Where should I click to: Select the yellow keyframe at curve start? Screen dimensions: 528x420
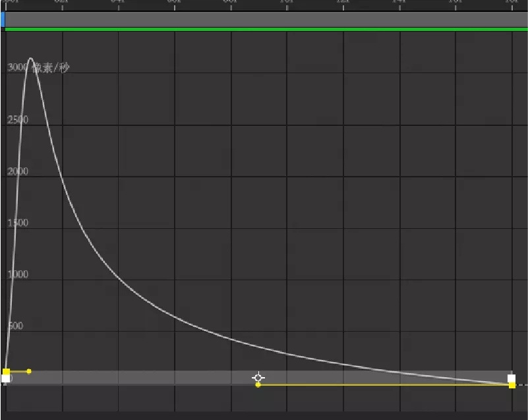6,371
